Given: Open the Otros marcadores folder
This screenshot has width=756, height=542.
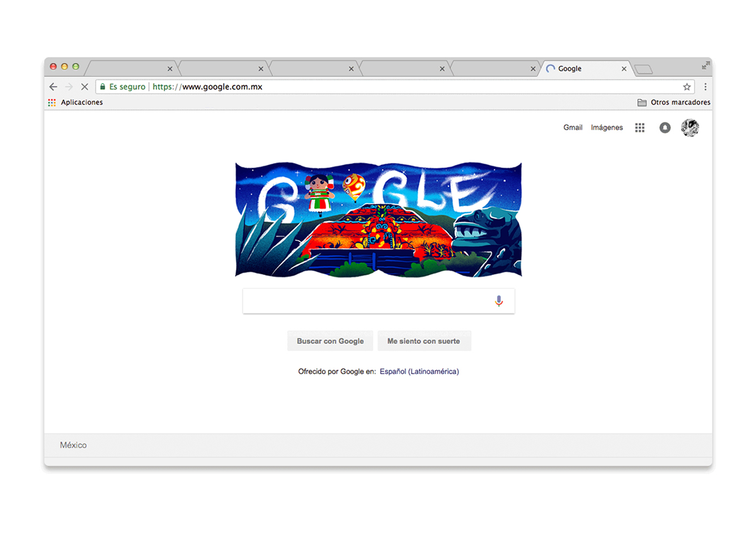Looking at the screenshot, I should pyautogui.click(x=673, y=103).
